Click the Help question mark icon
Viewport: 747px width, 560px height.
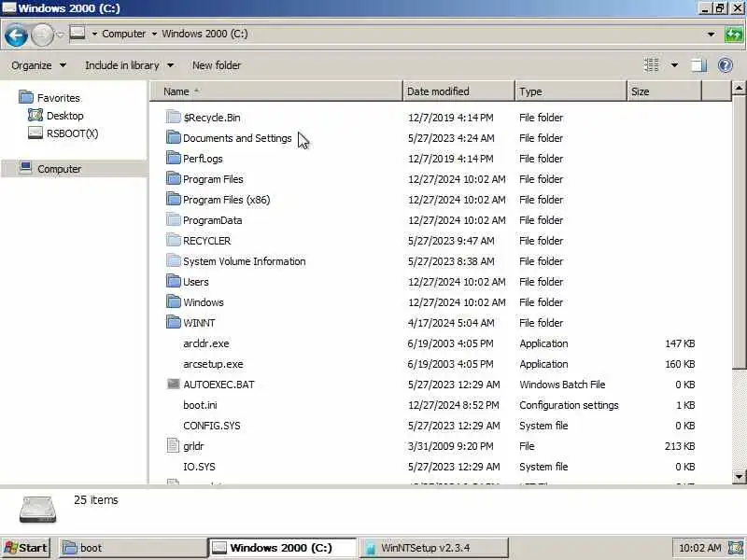(725, 65)
